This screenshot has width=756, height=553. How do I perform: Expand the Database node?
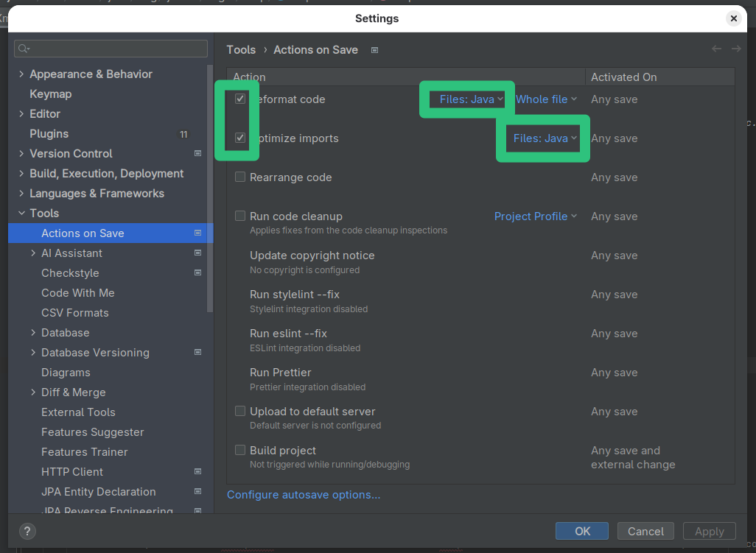(x=32, y=332)
